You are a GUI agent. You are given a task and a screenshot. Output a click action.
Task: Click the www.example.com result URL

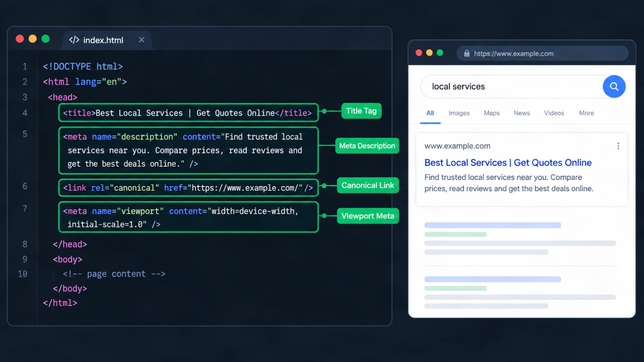457,146
